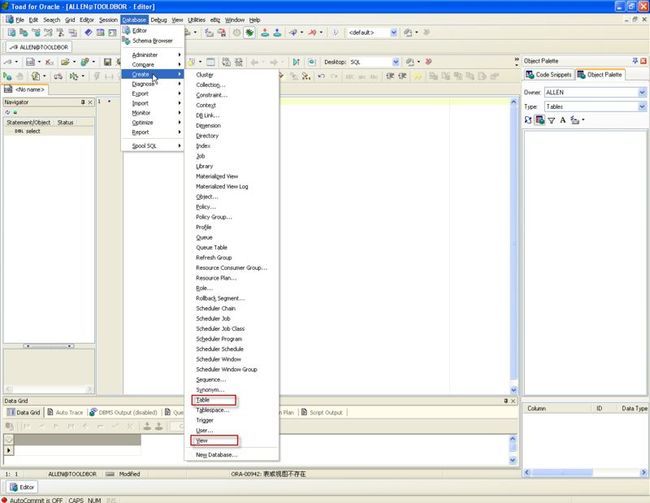650x503 pixels.
Task: Click the first blue stamp icon, main toolbar
Action: [265, 32]
